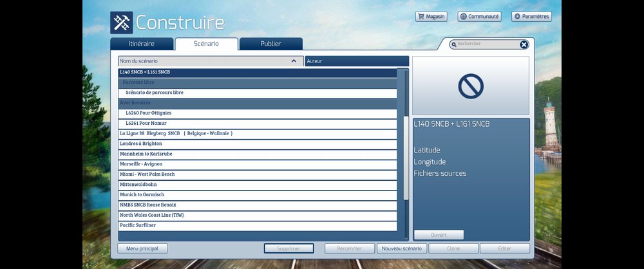644x269 pixels.
Task: Click the Renommer button
Action: [350, 248]
